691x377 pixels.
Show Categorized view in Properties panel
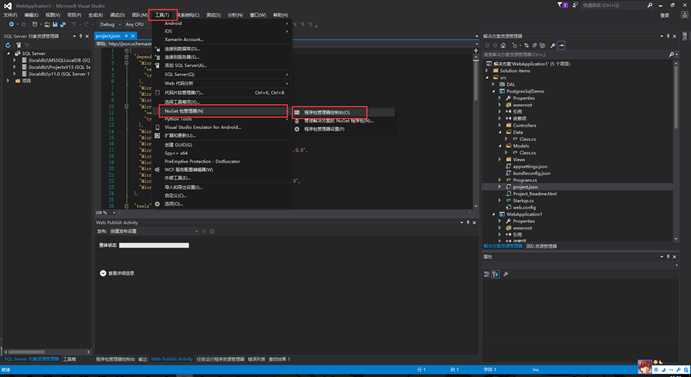click(487, 274)
